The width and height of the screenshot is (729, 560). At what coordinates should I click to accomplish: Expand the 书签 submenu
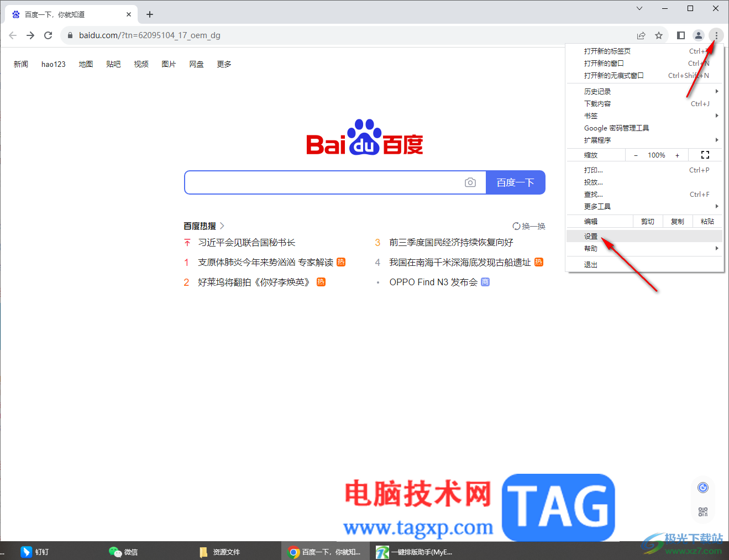coord(644,116)
